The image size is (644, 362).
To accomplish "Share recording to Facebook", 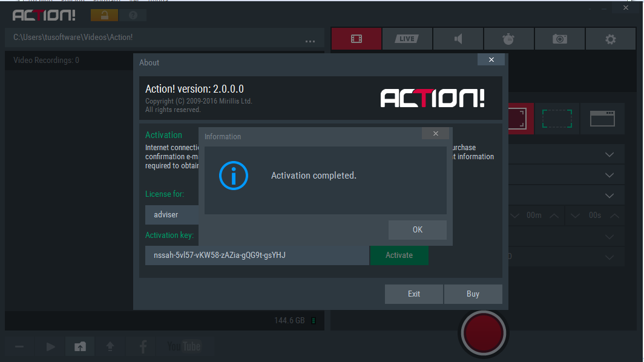I will click(143, 347).
